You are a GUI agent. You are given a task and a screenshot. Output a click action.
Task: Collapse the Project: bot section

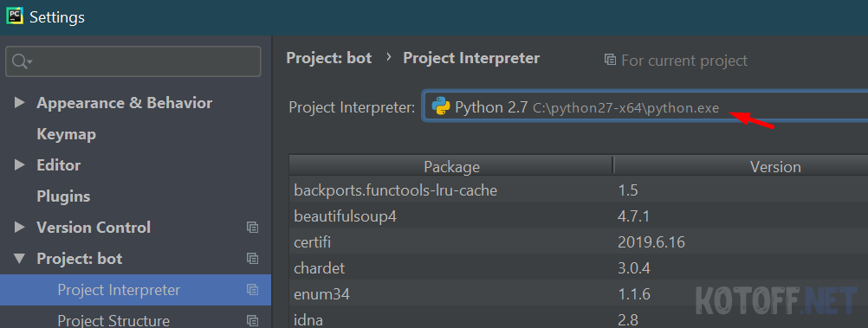19,258
